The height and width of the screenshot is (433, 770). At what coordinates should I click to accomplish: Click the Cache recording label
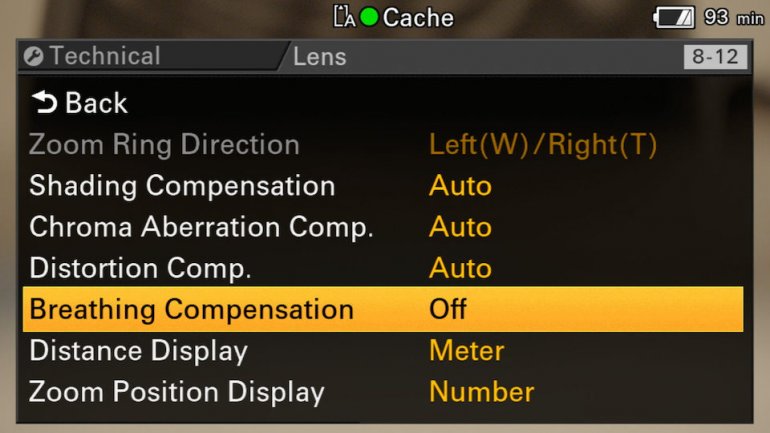[418, 18]
